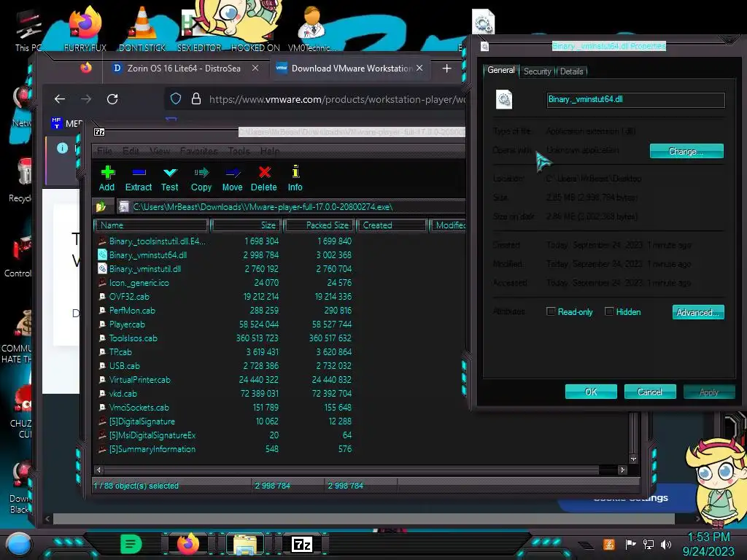This screenshot has height=560, width=747.
Task: Open the File menu in 7-Zip
Action: click(x=104, y=151)
